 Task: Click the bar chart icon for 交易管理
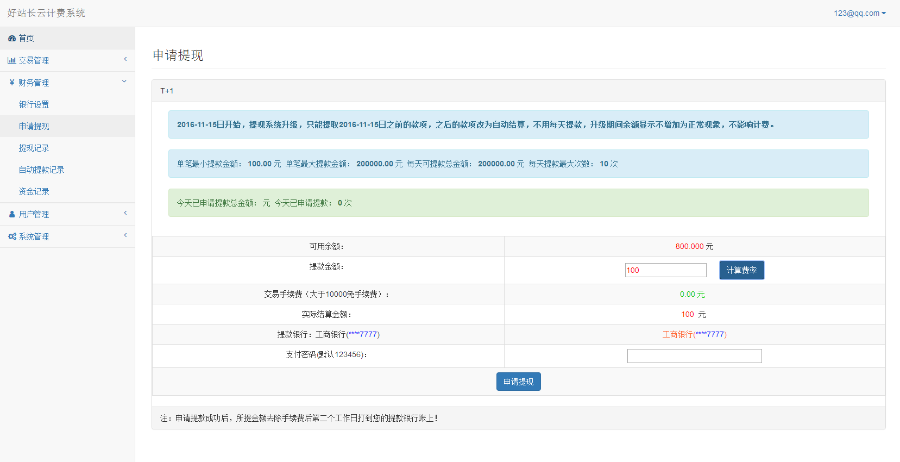click(12, 60)
